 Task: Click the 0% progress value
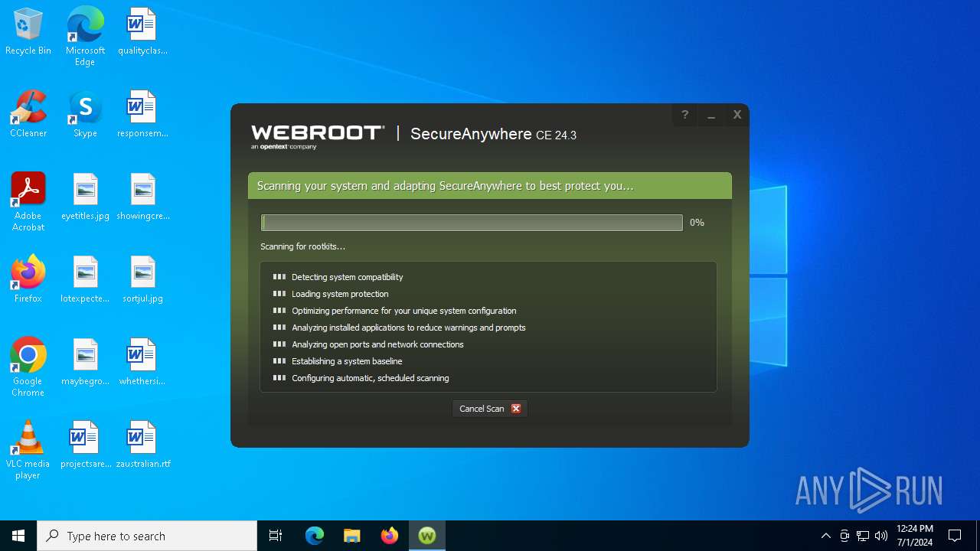coord(697,223)
